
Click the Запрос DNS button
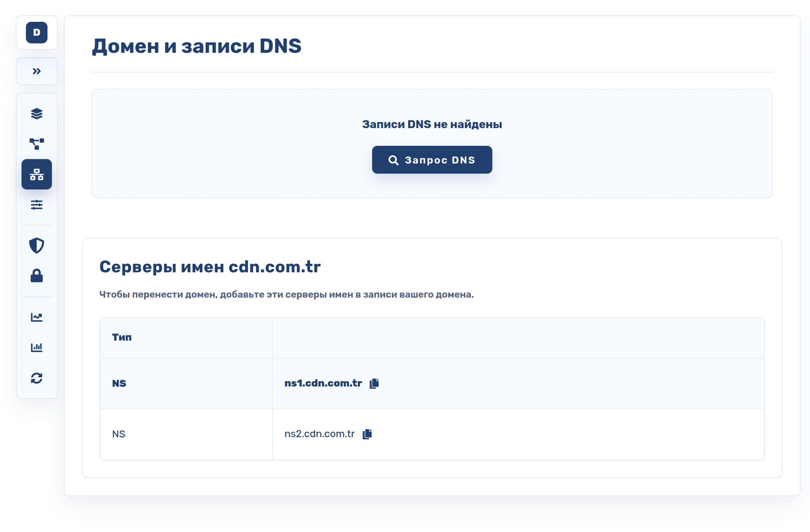[x=432, y=160]
